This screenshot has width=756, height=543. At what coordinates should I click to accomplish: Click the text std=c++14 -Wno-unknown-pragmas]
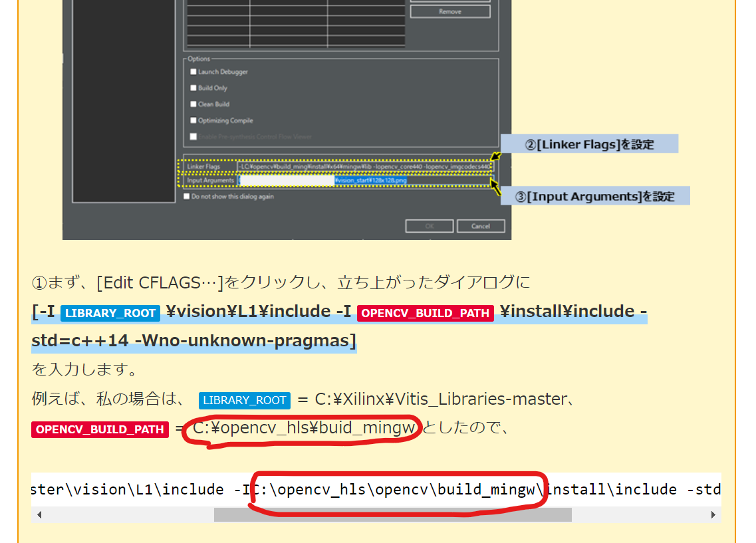[194, 341]
